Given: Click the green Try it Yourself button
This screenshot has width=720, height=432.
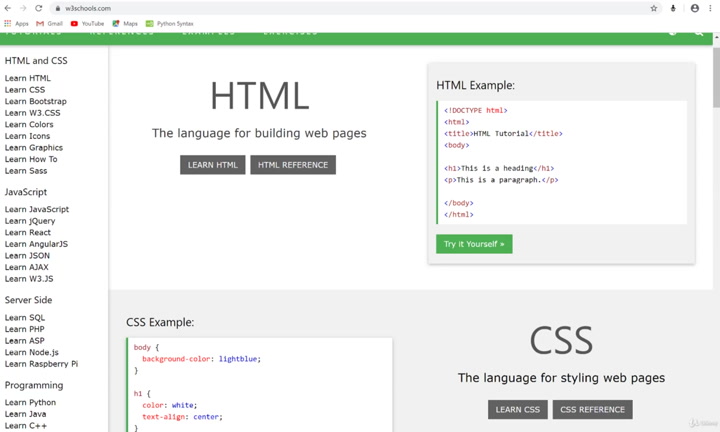Looking at the screenshot, I should click(474, 244).
